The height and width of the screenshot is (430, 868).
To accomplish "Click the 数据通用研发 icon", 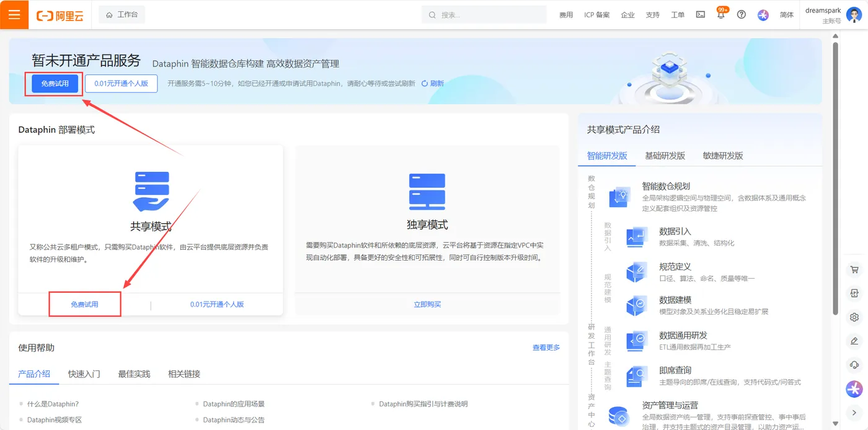I will coord(637,341).
